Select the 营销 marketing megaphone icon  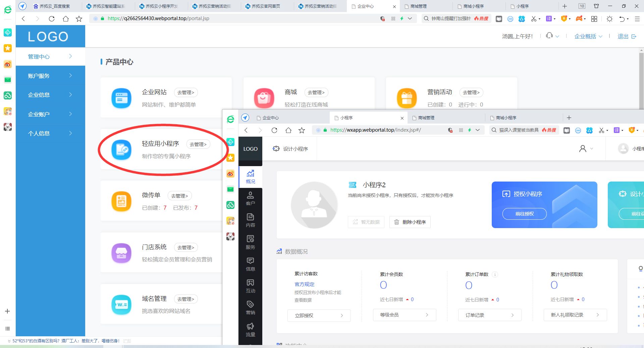point(250,307)
